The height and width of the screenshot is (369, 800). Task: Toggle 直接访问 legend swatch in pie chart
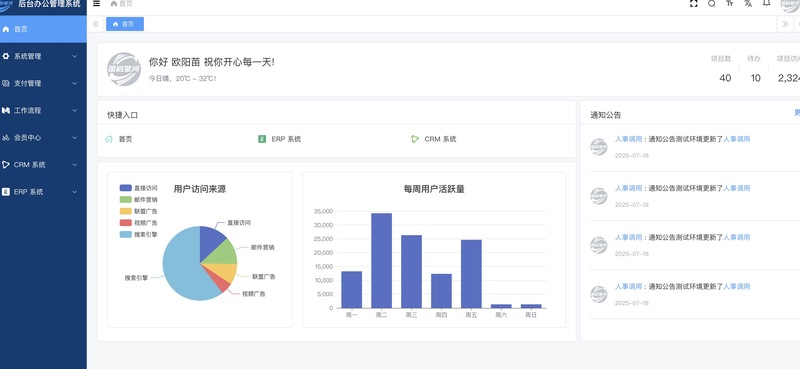click(126, 188)
